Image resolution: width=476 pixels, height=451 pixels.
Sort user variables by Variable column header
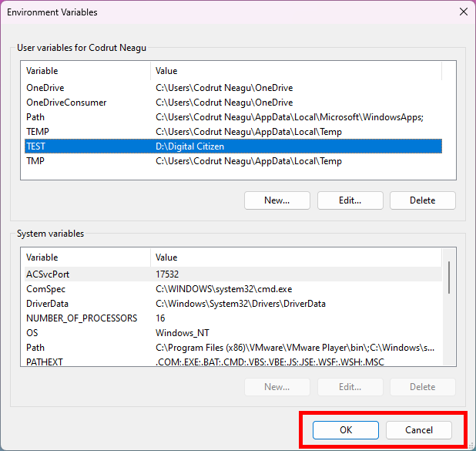pos(85,71)
